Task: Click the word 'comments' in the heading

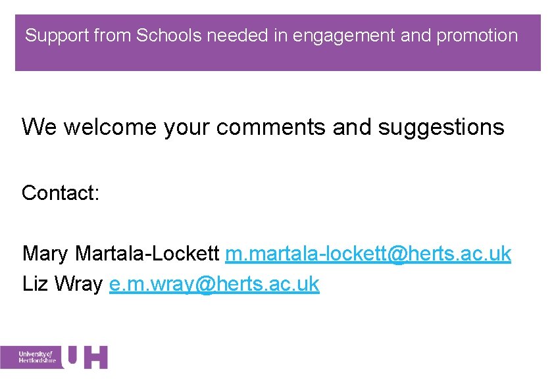Action: pyautogui.click(x=271, y=126)
